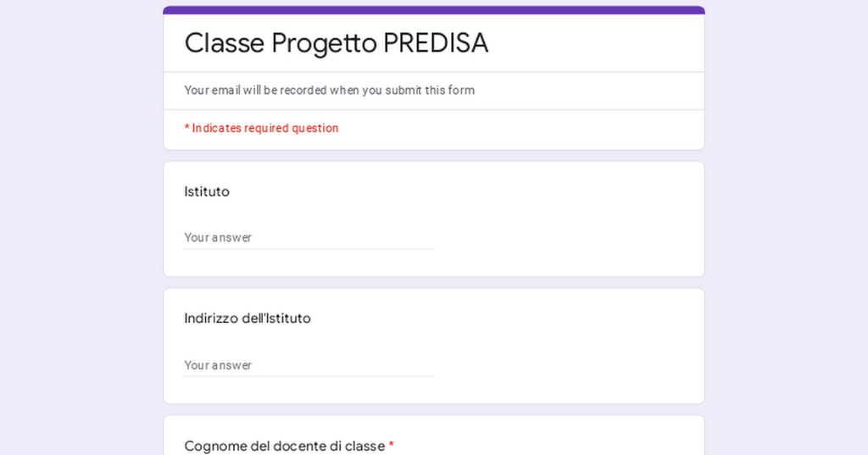Click the underline beneath Istituto's answer field
The height and width of the screenshot is (455, 868).
pyautogui.click(x=309, y=249)
